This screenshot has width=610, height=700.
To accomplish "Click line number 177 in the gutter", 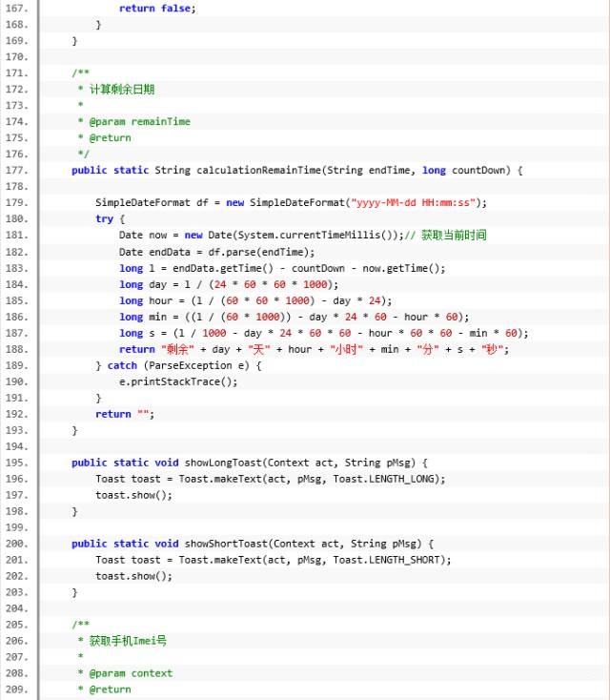I will [16, 171].
